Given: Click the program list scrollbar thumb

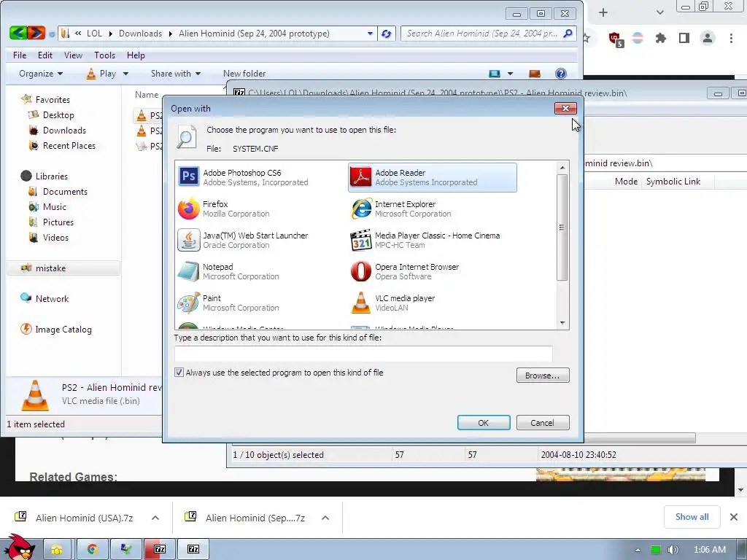Looking at the screenshot, I should click(x=562, y=227).
